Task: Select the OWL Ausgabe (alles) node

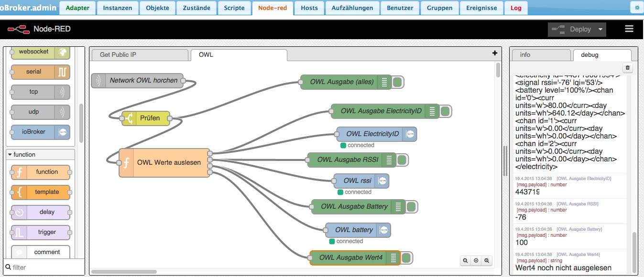Action: click(346, 82)
